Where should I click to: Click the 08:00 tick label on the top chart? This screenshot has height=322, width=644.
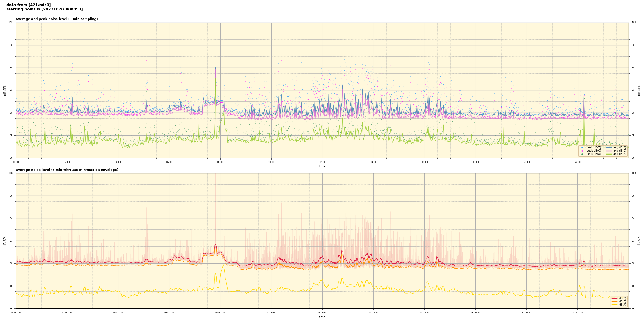[x=220, y=162]
